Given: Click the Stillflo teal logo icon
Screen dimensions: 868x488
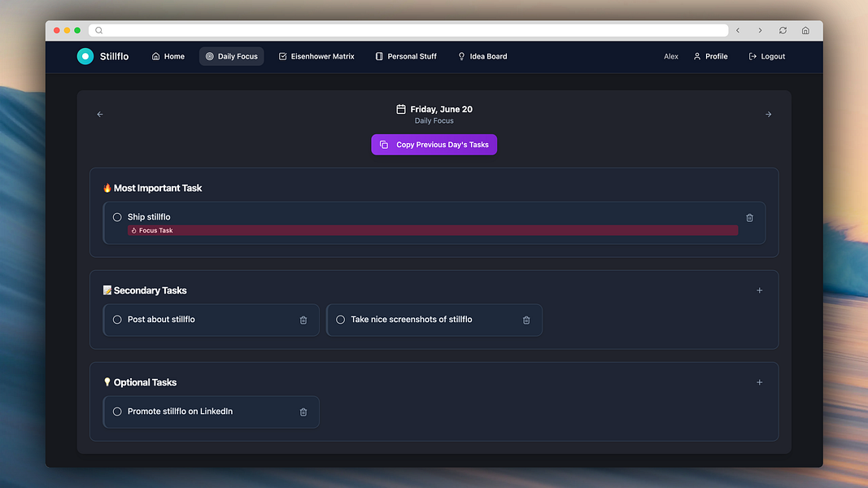Looking at the screenshot, I should pos(85,56).
